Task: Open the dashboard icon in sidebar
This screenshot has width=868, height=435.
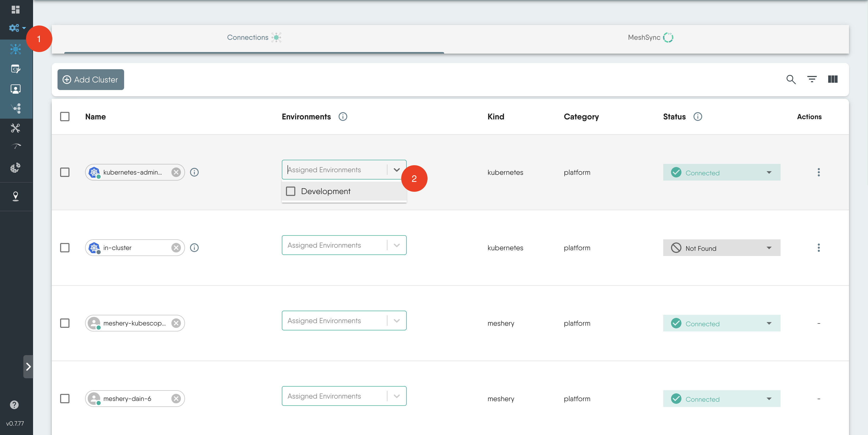Action: click(x=16, y=9)
